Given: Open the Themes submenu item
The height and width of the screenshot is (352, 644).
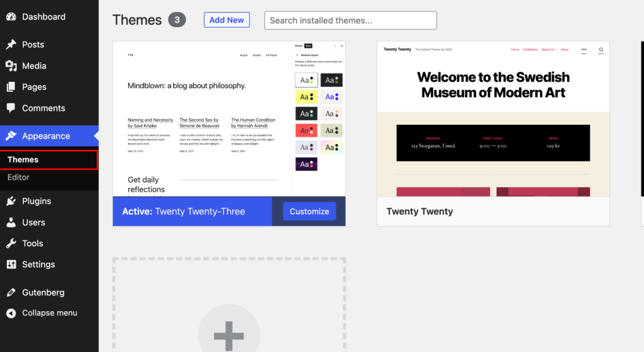Looking at the screenshot, I should pos(23,160).
